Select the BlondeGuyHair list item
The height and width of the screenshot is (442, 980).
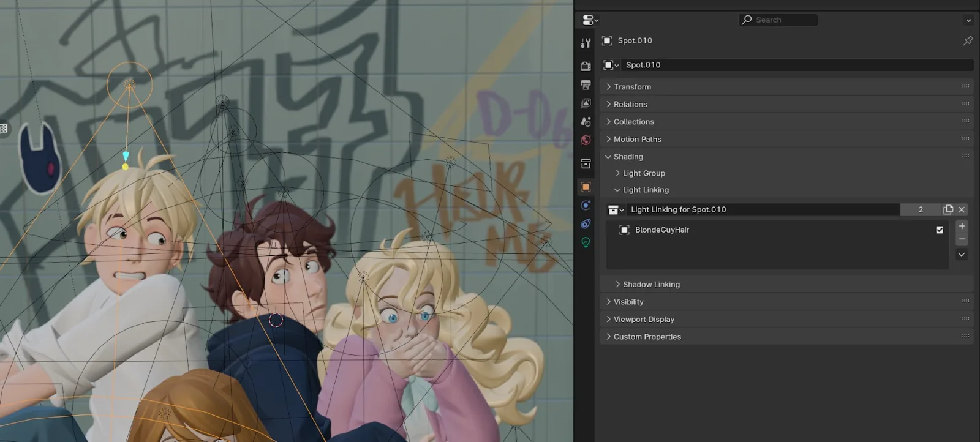click(x=777, y=230)
